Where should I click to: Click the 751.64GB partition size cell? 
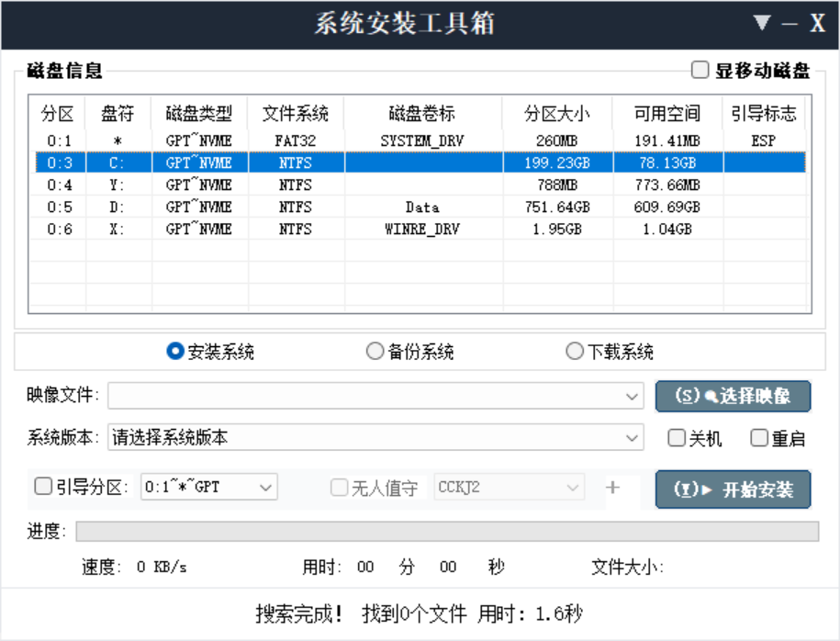[557, 207]
